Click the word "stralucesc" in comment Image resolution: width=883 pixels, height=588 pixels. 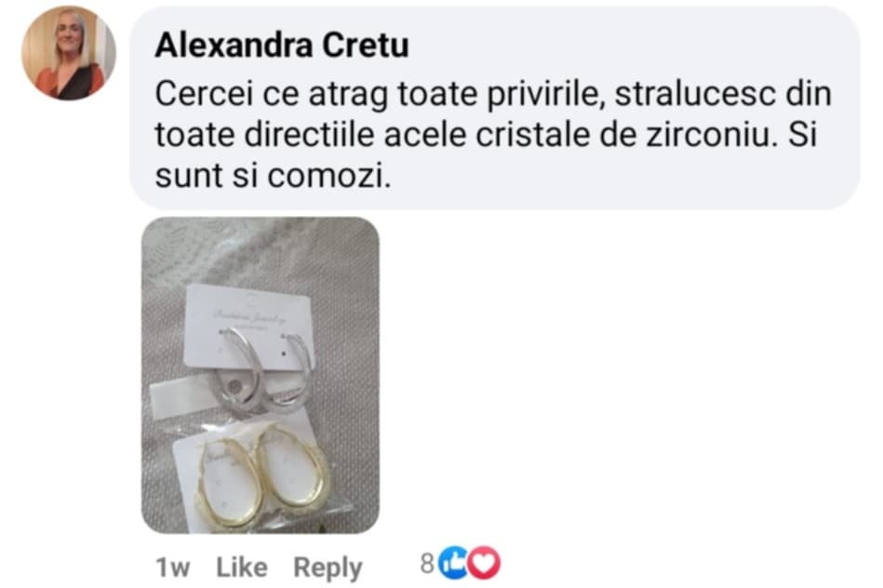click(695, 93)
